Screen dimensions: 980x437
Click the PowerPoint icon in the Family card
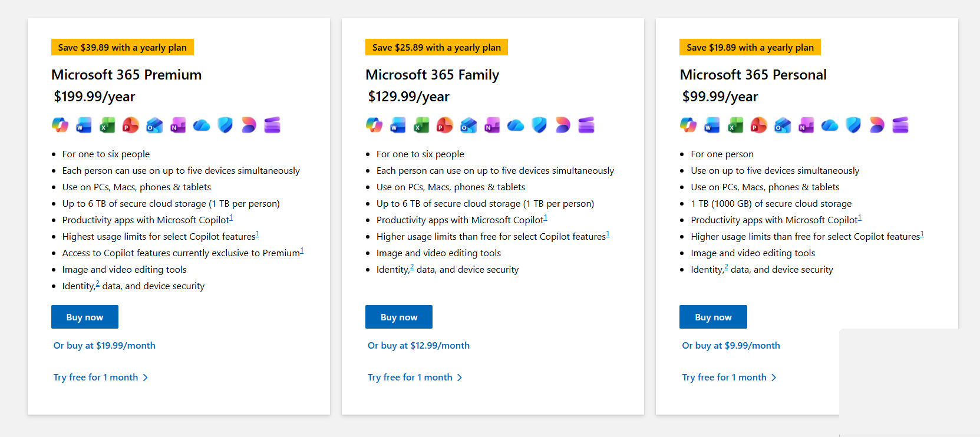click(x=445, y=125)
